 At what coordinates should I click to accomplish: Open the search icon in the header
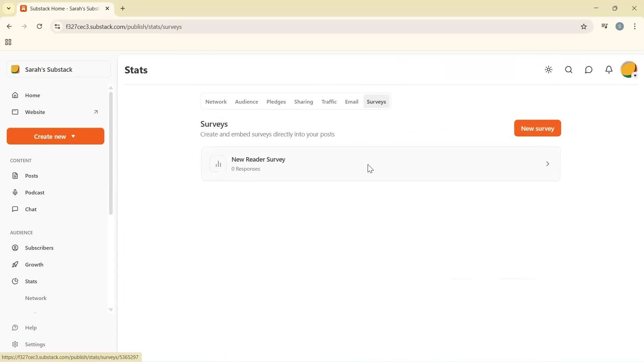point(569,70)
